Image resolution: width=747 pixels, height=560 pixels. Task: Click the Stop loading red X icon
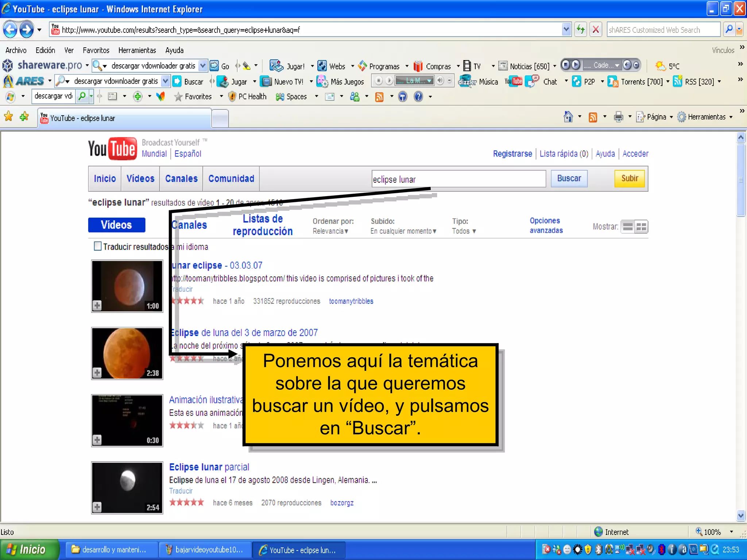point(596,30)
